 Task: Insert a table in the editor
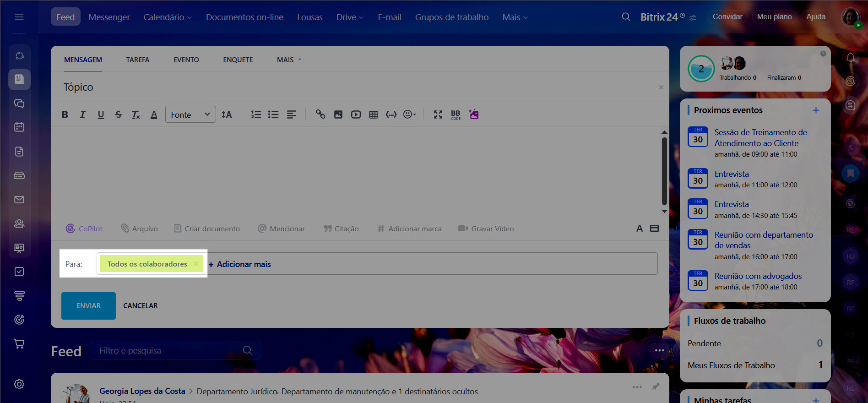[374, 114]
